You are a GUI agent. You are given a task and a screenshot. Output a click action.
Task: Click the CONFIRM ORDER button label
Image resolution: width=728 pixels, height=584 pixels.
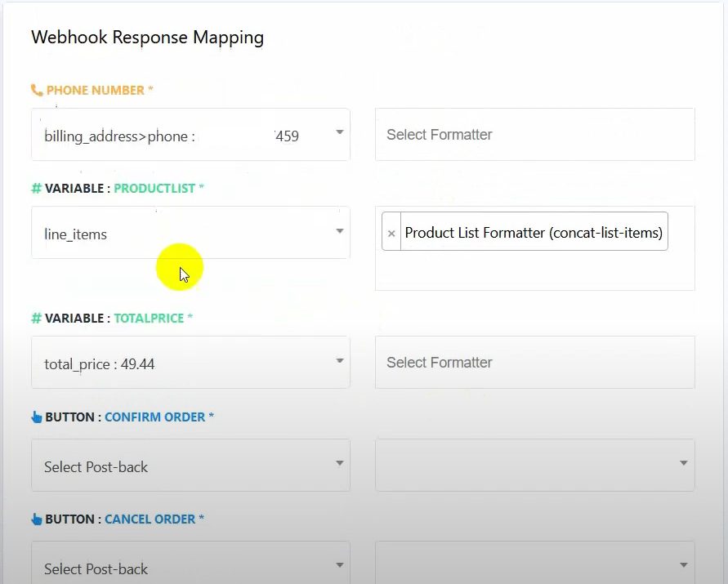[x=154, y=417]
